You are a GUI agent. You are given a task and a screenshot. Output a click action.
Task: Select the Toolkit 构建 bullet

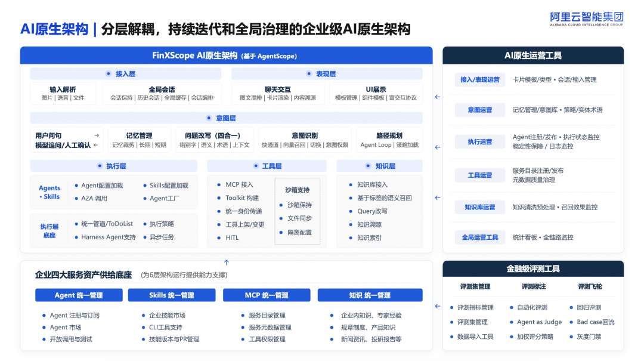[238, 198]
